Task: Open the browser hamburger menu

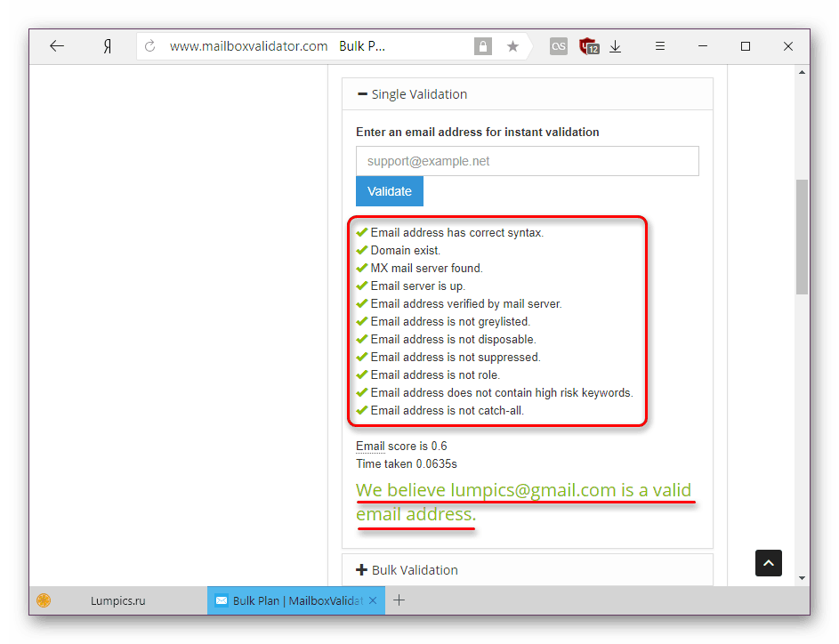Action: pyautogui.click(x=661, y=46)
